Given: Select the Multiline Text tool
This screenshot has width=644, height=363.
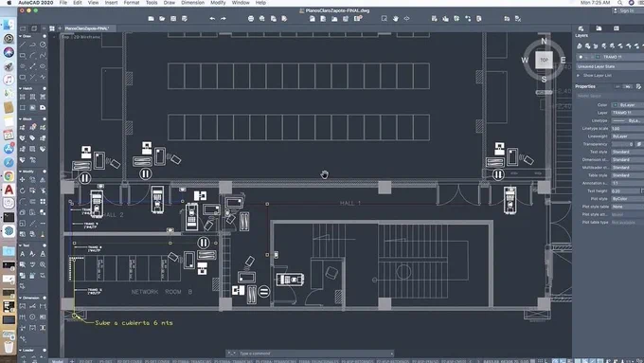Looking at the screenshot, I should pyautogui.click(x=23, y=254).
